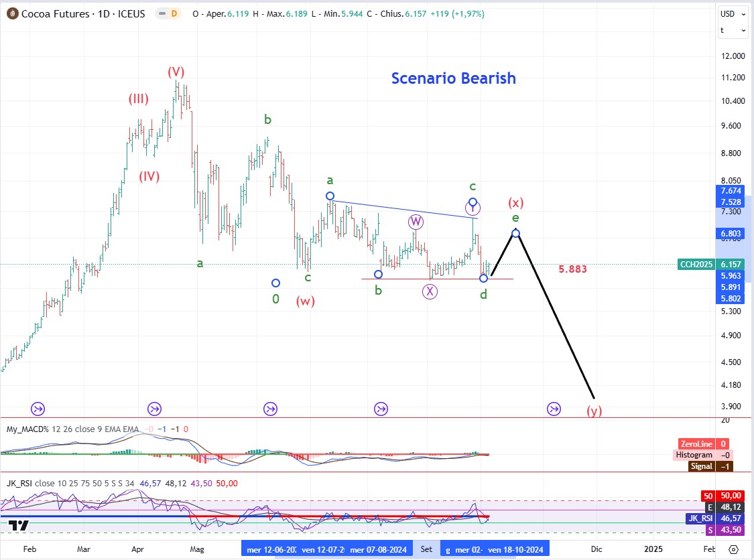Open the 't' unit dropdown on price axis
The image size is (754, 560).
tap(733, 30)
